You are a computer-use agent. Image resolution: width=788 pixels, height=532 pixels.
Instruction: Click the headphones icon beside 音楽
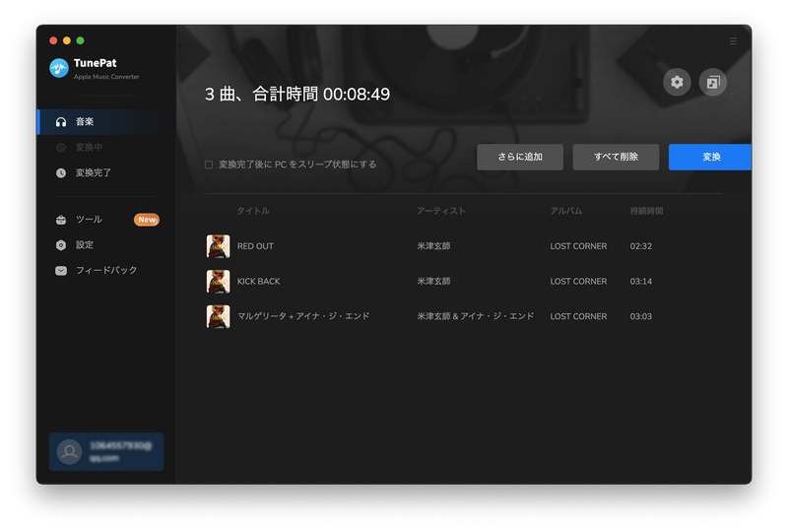pyautogui.click(x=61, y=122)
